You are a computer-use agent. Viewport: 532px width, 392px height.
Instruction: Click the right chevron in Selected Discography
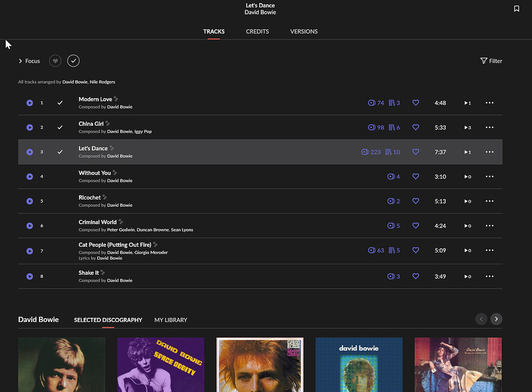click(x=496, y=319)
